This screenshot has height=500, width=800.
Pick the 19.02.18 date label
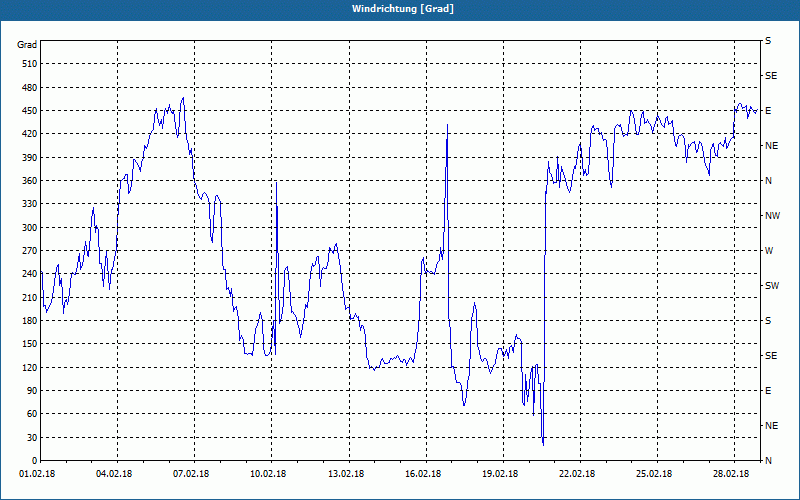(x=500, y=474)
